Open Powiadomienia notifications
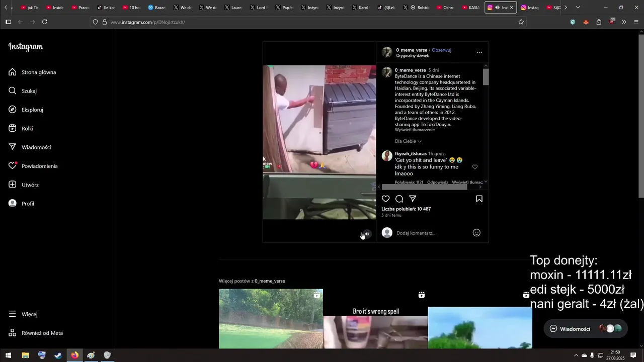644x362 pixels. (33, 166)
